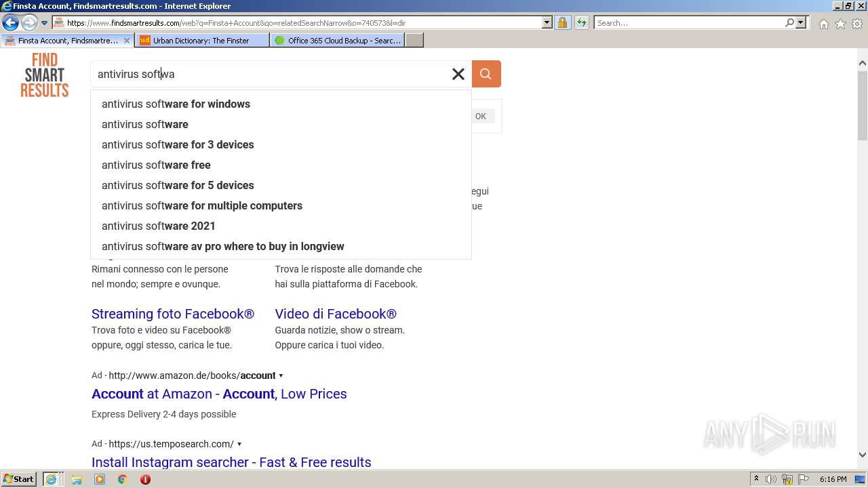
Task: Select suggestion 'antivirus software for multiple computers'
Action: [x=281, y=205]
